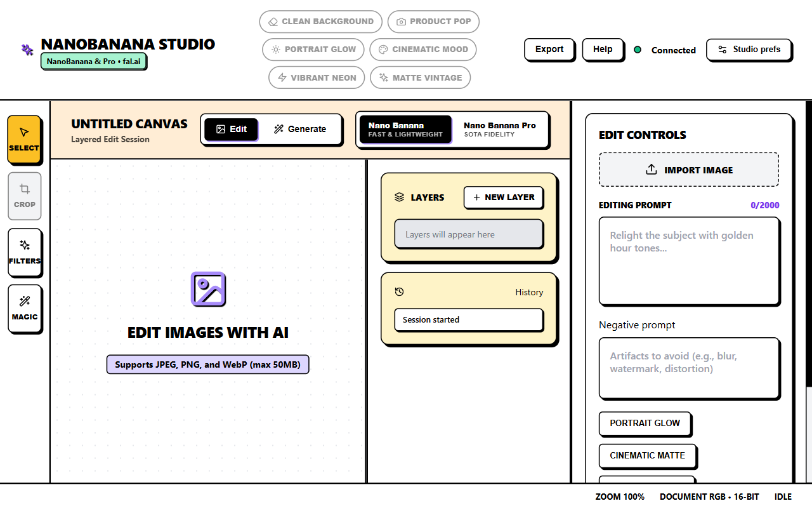Click the NanoBanana Studio logo icon
The width and height of the screenshot is (812, 508).
27,50
